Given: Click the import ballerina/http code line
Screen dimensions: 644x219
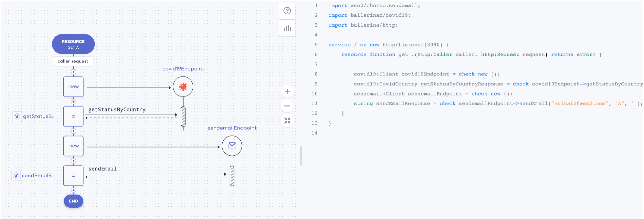Looking at the screenshot, I should click(x=363, y=25).
